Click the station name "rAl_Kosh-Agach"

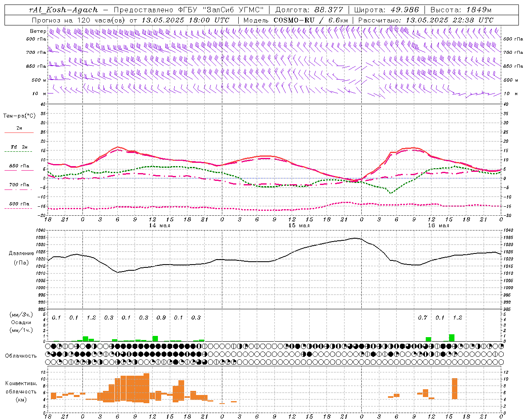[64, 10]
